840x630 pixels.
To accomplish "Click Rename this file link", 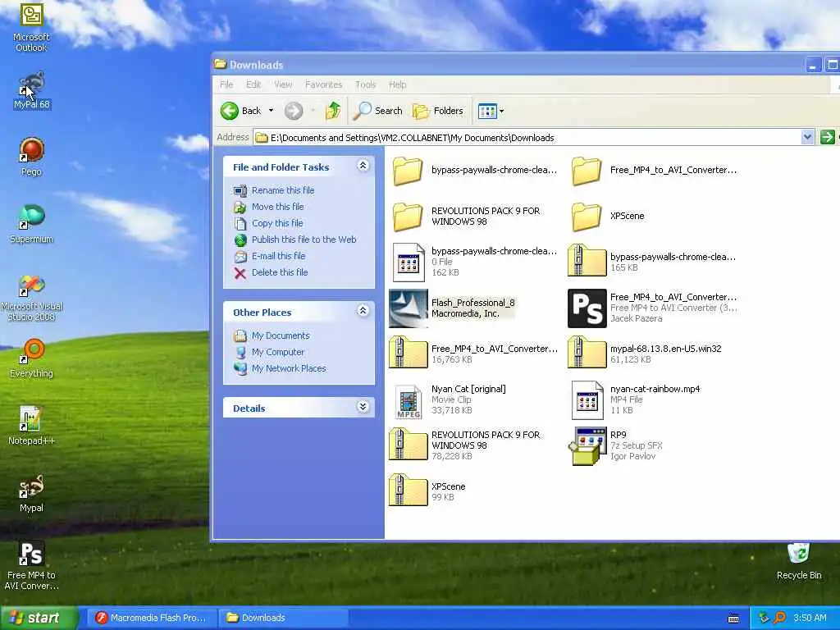I will pos(283,190).
